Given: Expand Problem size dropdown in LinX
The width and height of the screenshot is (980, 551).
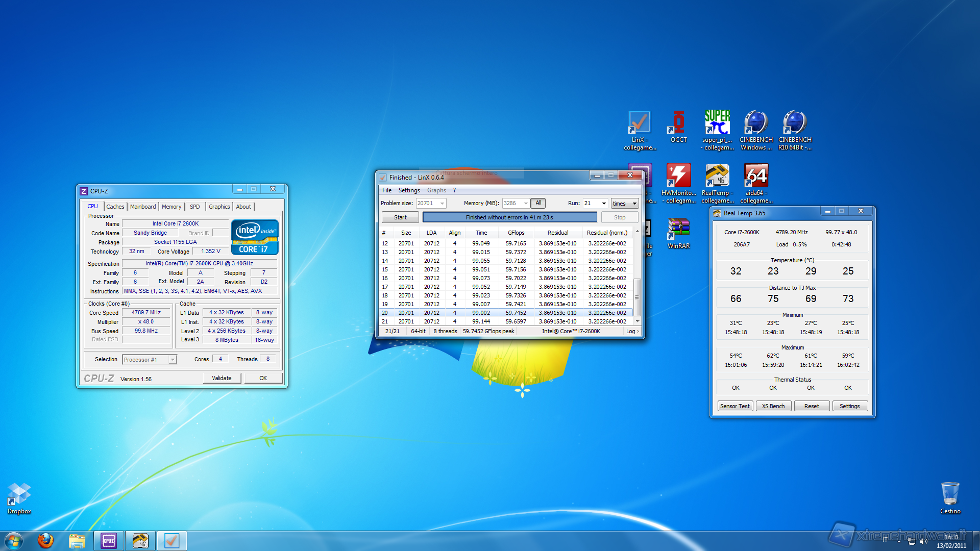Looking at the screenshot, I should point(442,204).
